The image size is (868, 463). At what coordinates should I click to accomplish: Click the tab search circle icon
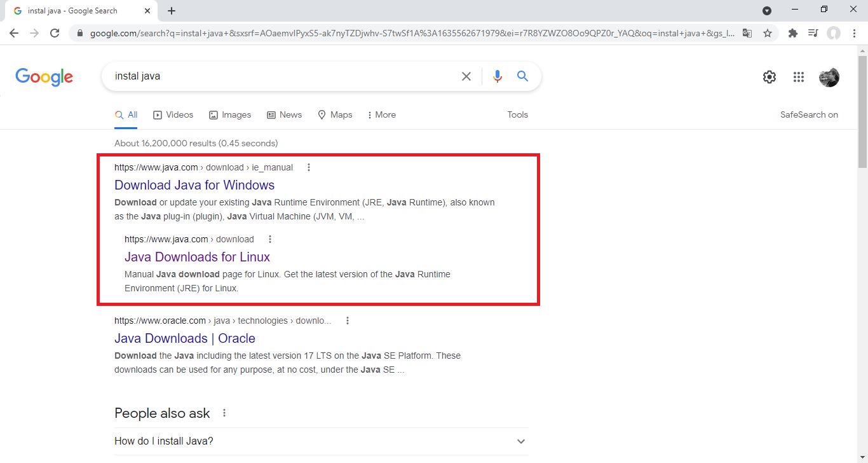point(767,11)
